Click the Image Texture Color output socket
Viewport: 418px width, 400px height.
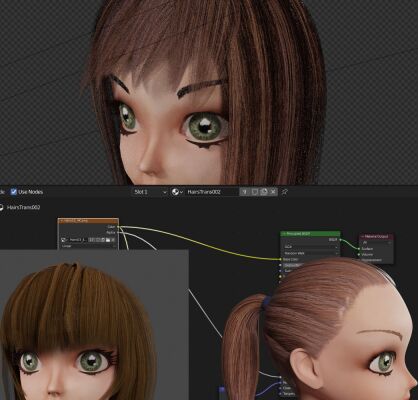pos(118,227)
